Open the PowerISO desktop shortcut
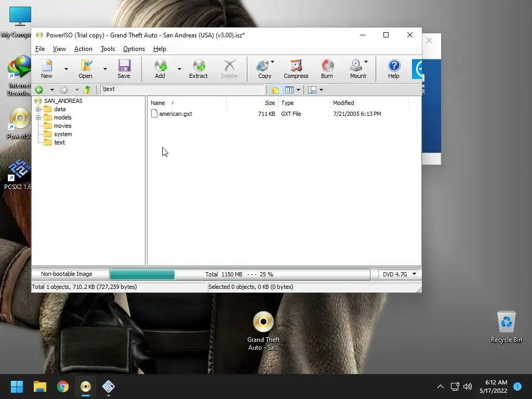Image resolution: width=532 pixels, height=399 pixels. [x=19, y=124]
